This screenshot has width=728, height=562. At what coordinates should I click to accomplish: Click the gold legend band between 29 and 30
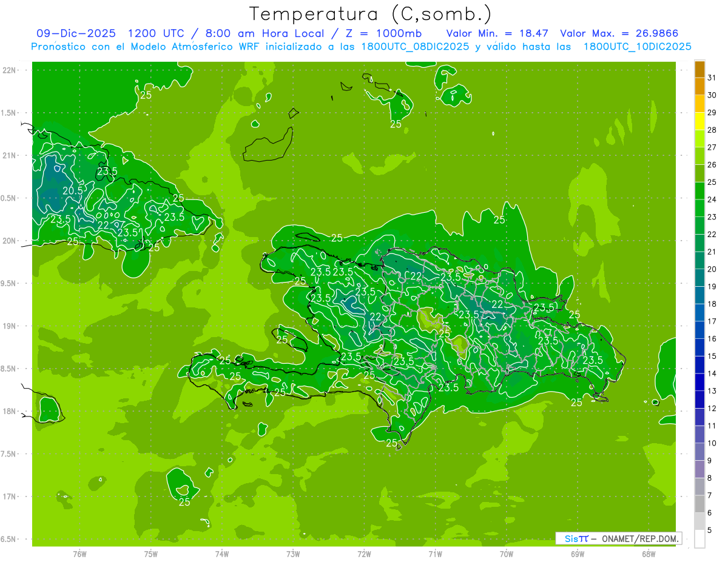tap(699, 104)
